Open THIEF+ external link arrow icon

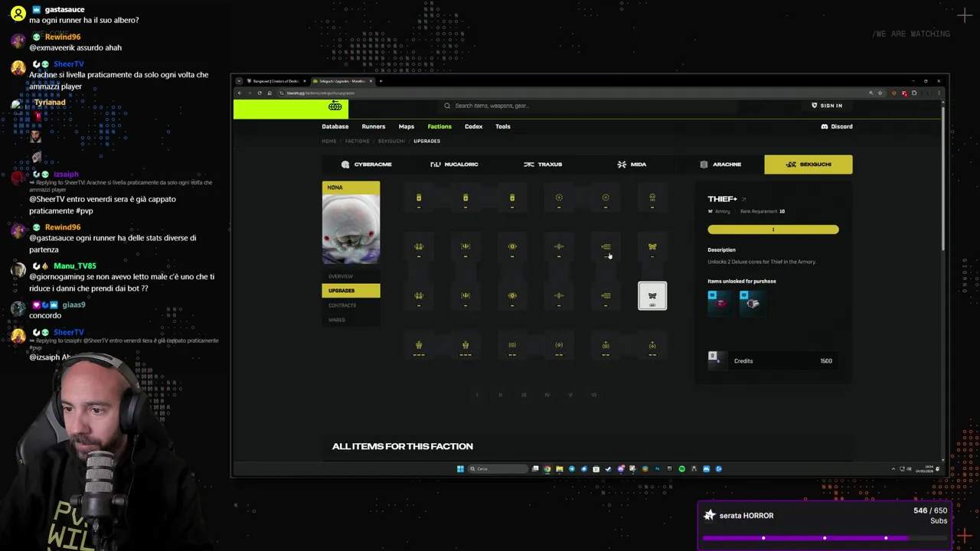point(743,199)
